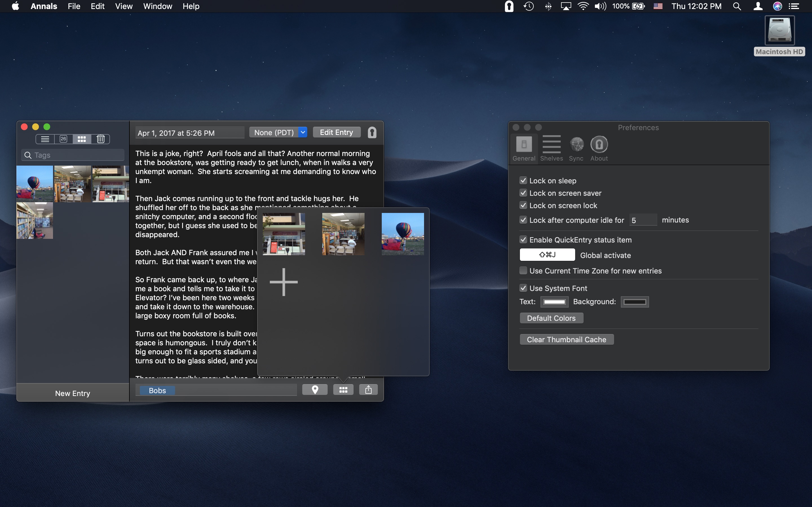Switch to list view in sidebar
This screenshot has height=507, width=812.
coord(45,139)
